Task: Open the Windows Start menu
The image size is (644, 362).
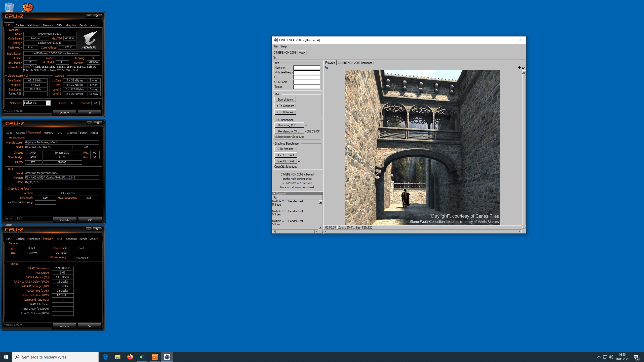Action: click(x=6, y=357)
